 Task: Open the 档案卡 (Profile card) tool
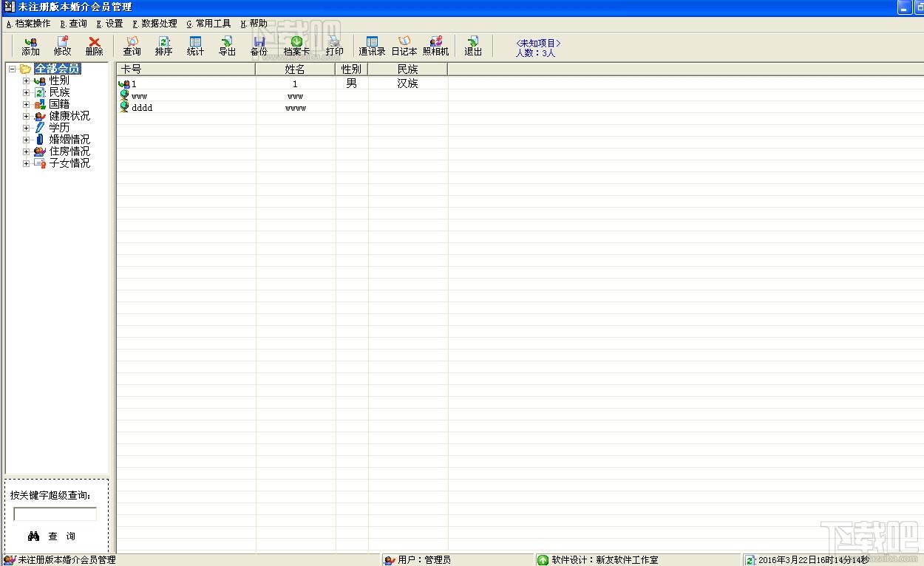296,46
